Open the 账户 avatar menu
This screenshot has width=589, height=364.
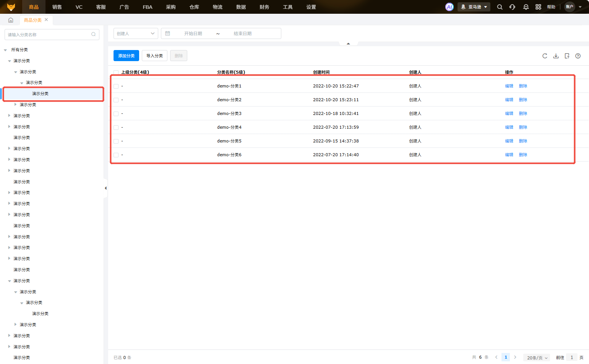click(x=570, y=7)
